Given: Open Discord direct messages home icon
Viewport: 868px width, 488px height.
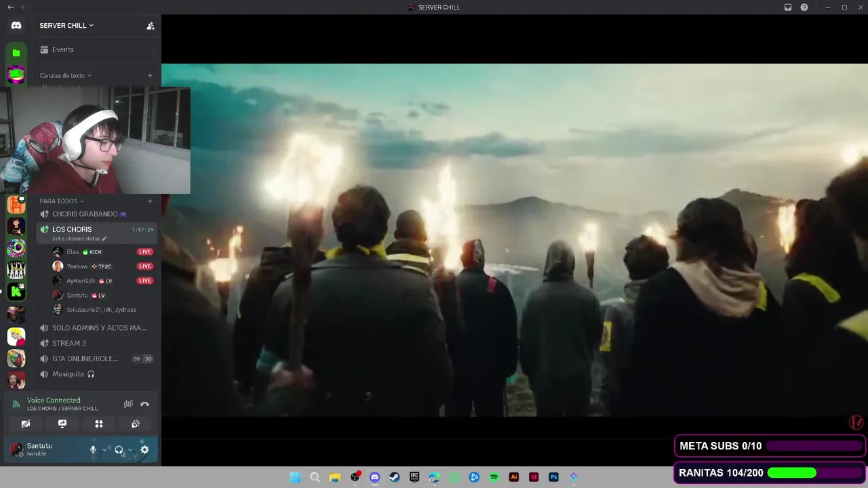Looking at the screenshot, I should (16, 26).
